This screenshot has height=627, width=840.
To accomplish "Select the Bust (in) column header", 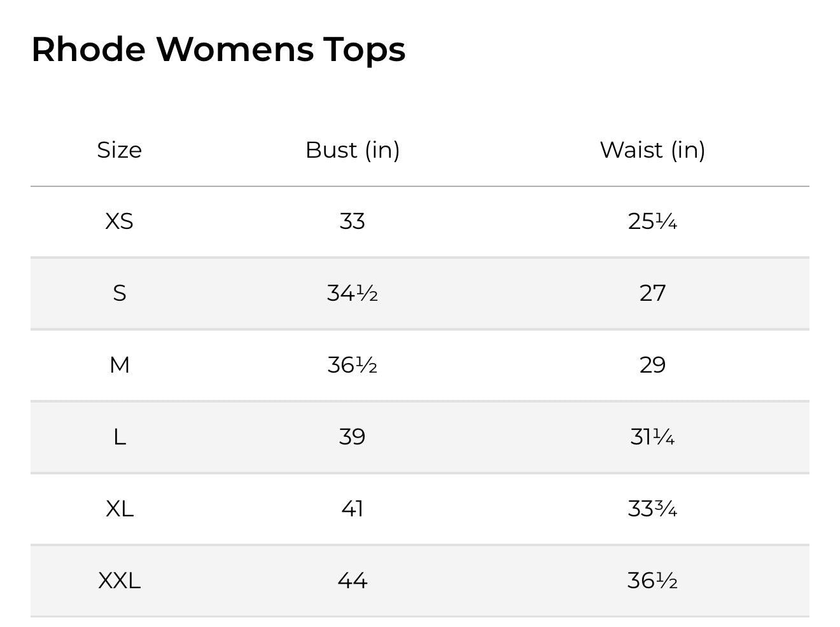I will click(353, 150).
